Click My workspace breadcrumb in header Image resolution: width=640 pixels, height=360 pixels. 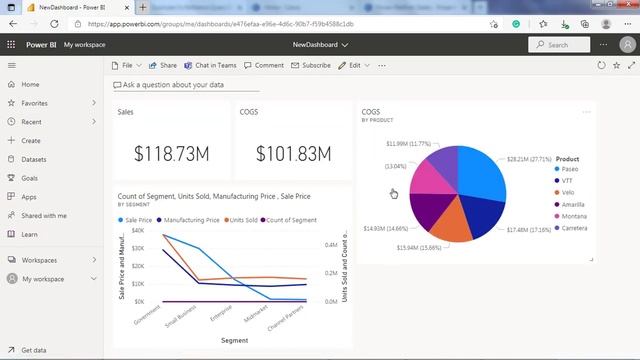click(84, 44)
